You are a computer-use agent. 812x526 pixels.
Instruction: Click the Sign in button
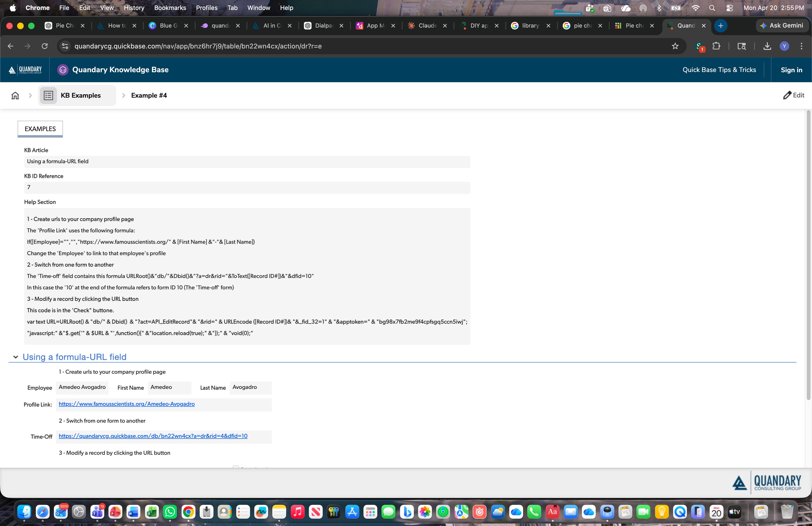(x=791, y=70)
